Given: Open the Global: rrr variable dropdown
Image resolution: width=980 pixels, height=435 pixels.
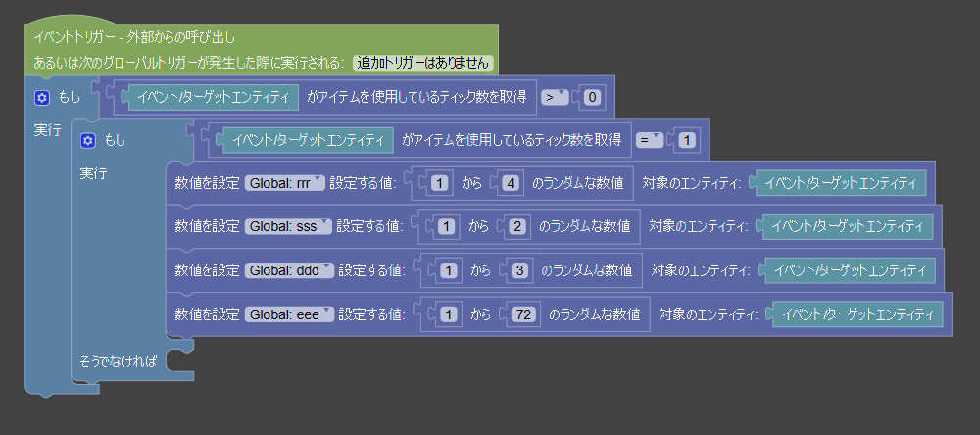Looking at the screenshot, I should (285, 184).
